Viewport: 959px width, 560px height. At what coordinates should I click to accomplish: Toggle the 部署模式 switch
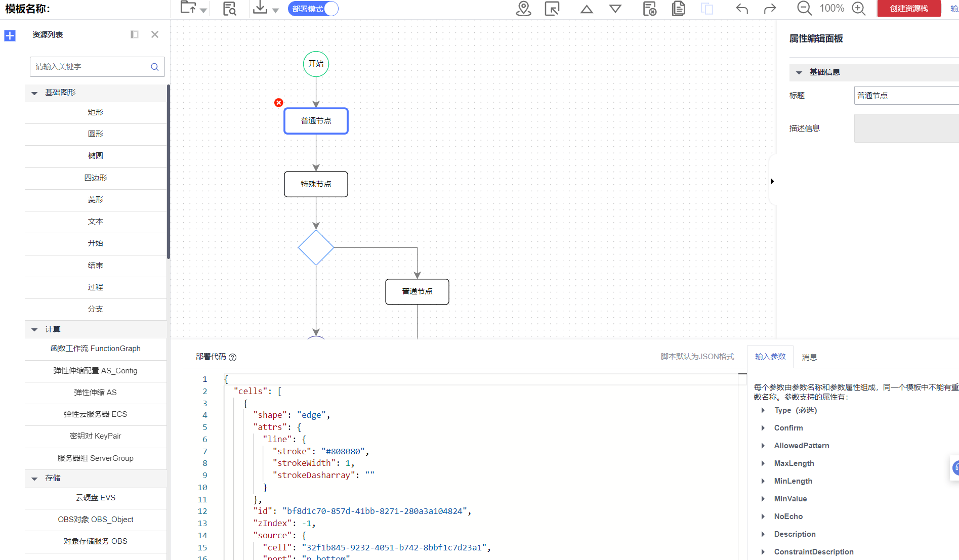[x=313, y=9]
